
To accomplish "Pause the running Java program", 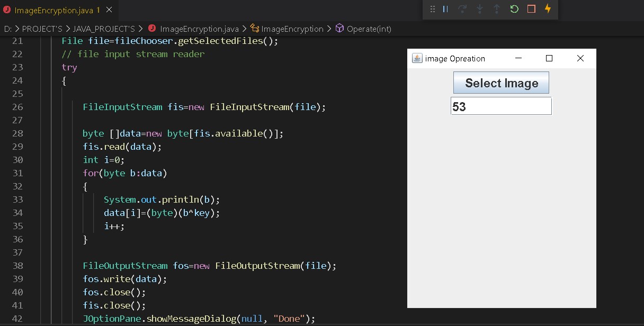I will 445,9.
